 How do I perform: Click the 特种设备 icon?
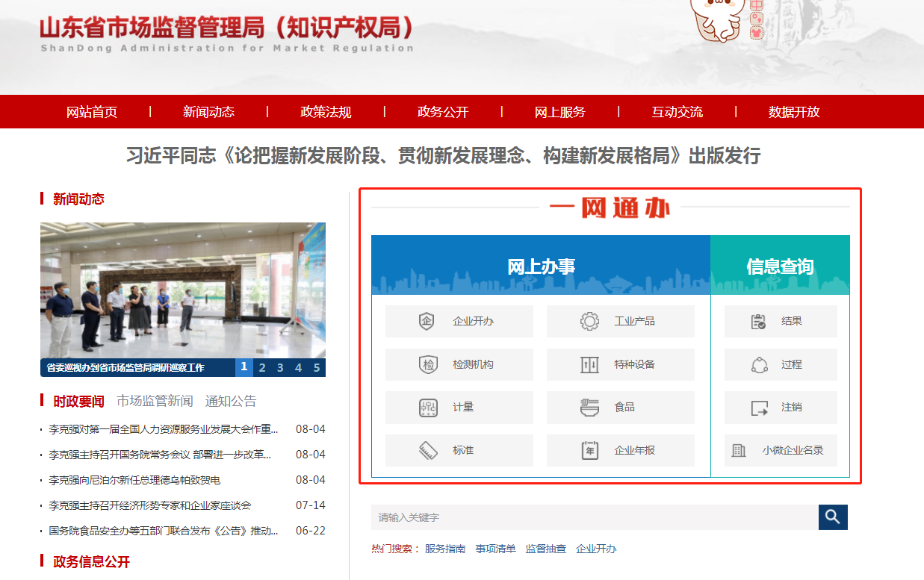click(589, 365)
